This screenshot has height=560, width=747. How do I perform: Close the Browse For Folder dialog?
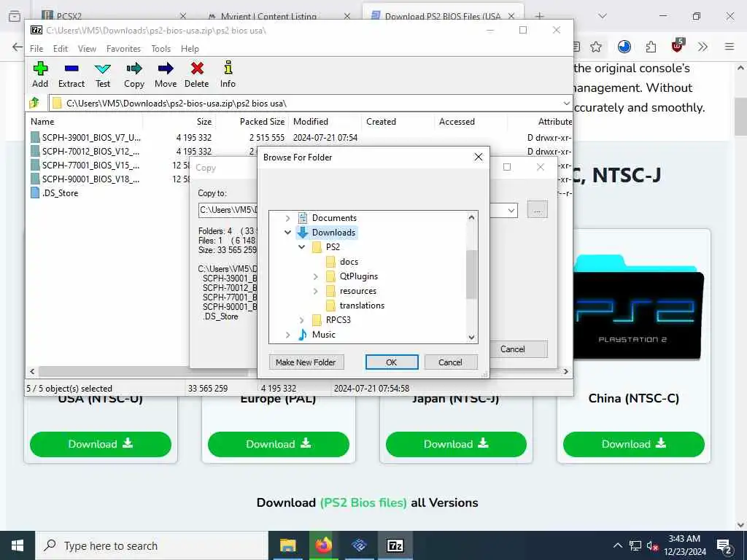[479, 157]
